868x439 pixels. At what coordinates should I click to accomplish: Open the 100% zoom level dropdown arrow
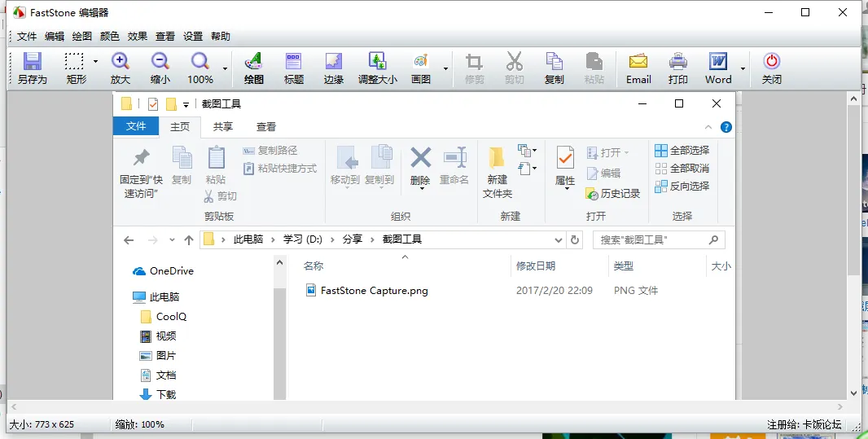pyautogui.click(x=225, y=68)
